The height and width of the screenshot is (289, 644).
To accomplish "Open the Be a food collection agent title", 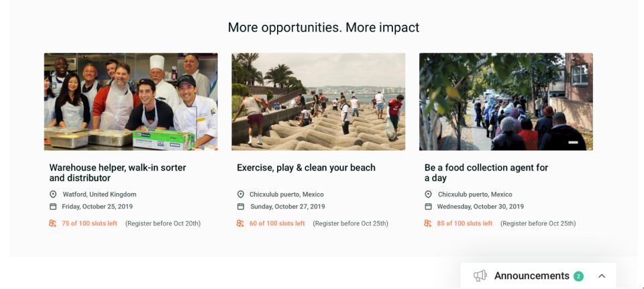I will click(486, 173).
